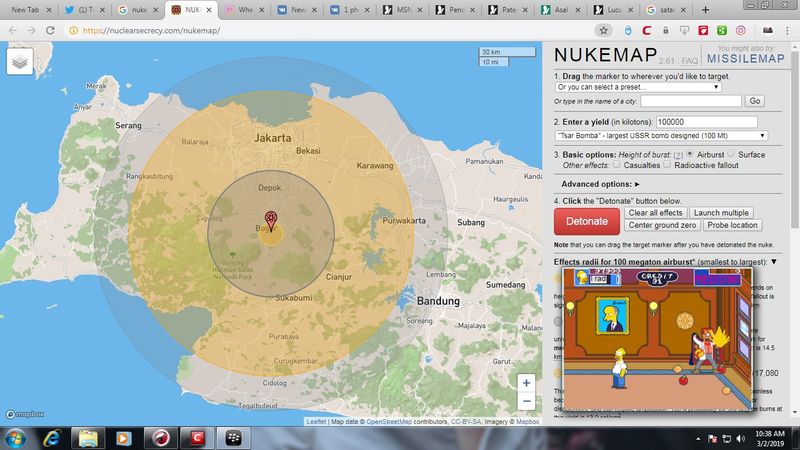Open the MISSILEMAP link

tap(745, 59)
